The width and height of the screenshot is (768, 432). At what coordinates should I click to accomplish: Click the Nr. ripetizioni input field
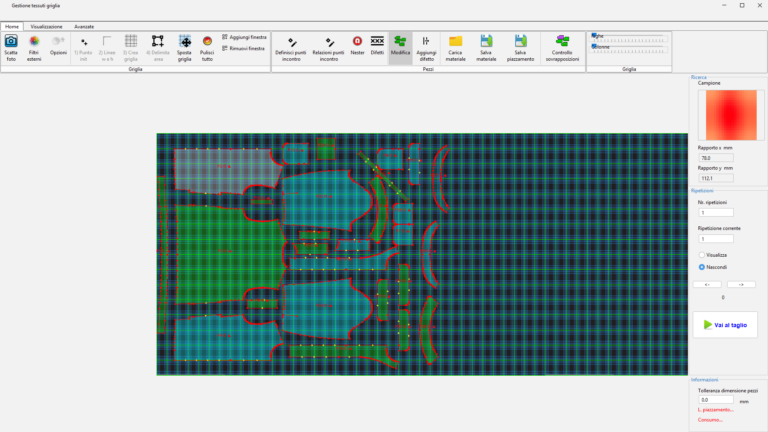[715, 213]
